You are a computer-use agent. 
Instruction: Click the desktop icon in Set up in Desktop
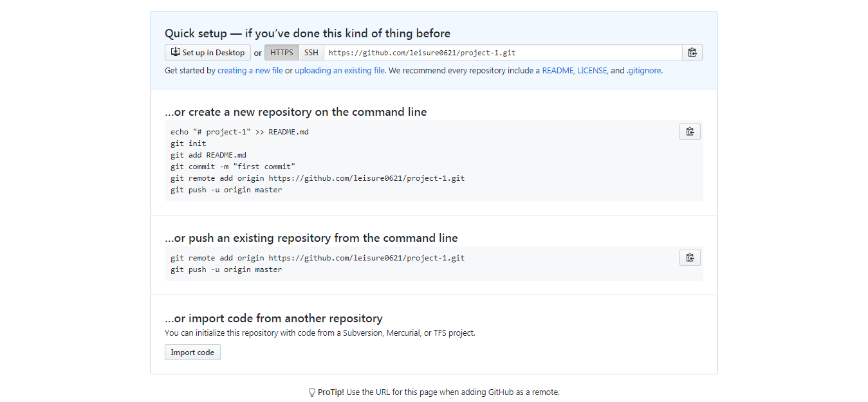(x=174, y=52)
